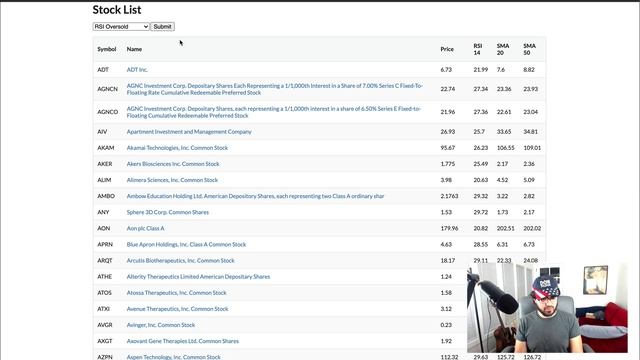Open the AGNC Investment Corp. Series E link
The height and width of the screenshot is (360, 640).
(273, 112)
